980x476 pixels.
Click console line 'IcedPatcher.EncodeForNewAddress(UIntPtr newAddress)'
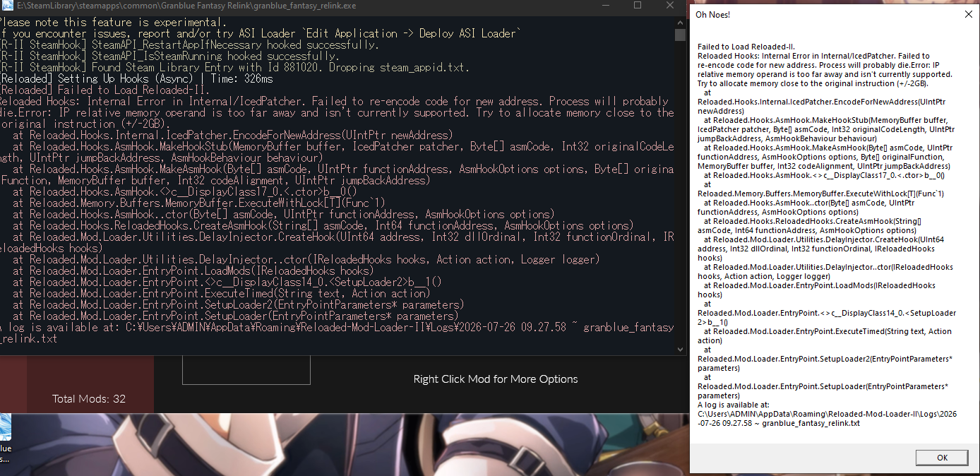coord(232,135)
